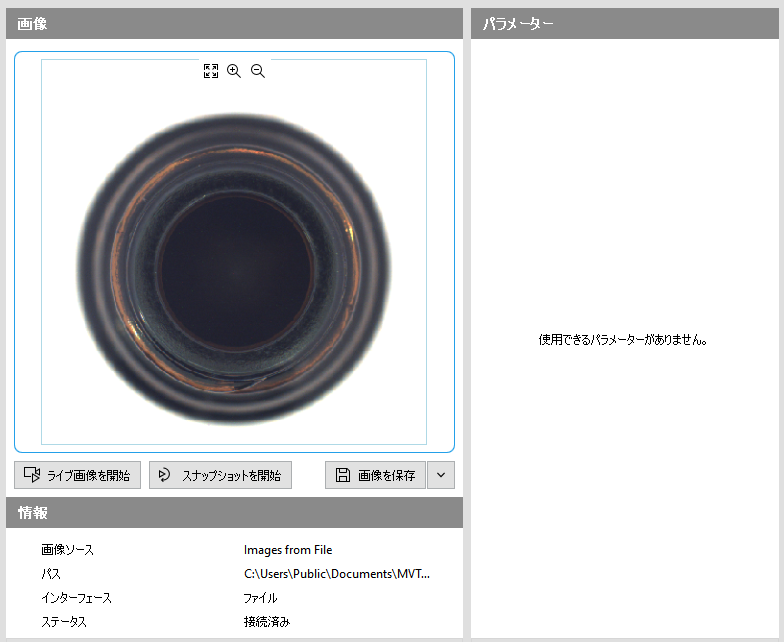Screen dimensions: 784x642
Task: Click the パス label in the info panel
Action: 50,574
